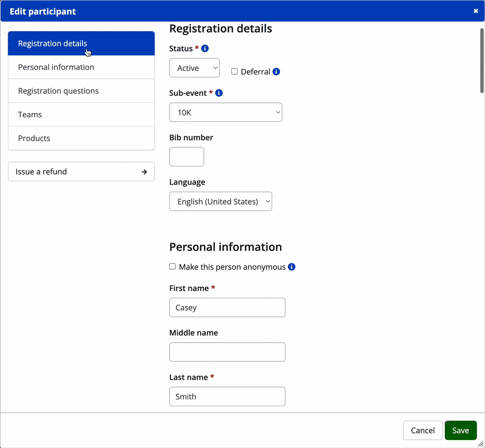This screenshot has height=448, width=485.
Task: Check Make this person anonymous
Action: click(x=173, y=267)
